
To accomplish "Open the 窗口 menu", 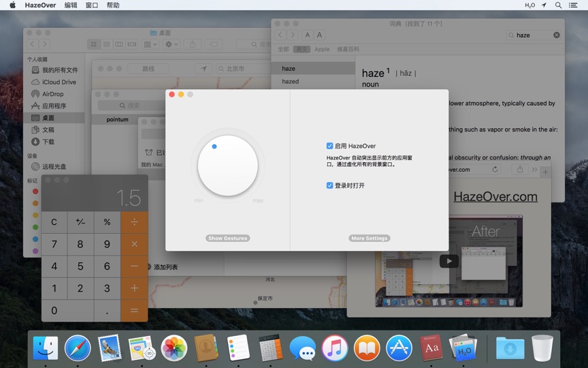I will pyautogui.click(x=92, y=5).
